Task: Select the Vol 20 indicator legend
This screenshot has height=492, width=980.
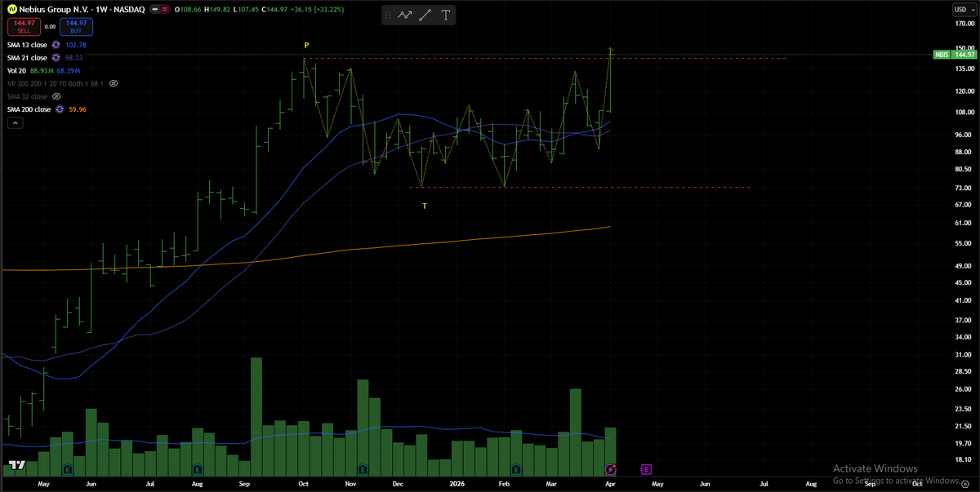Action: coord(16,71)
